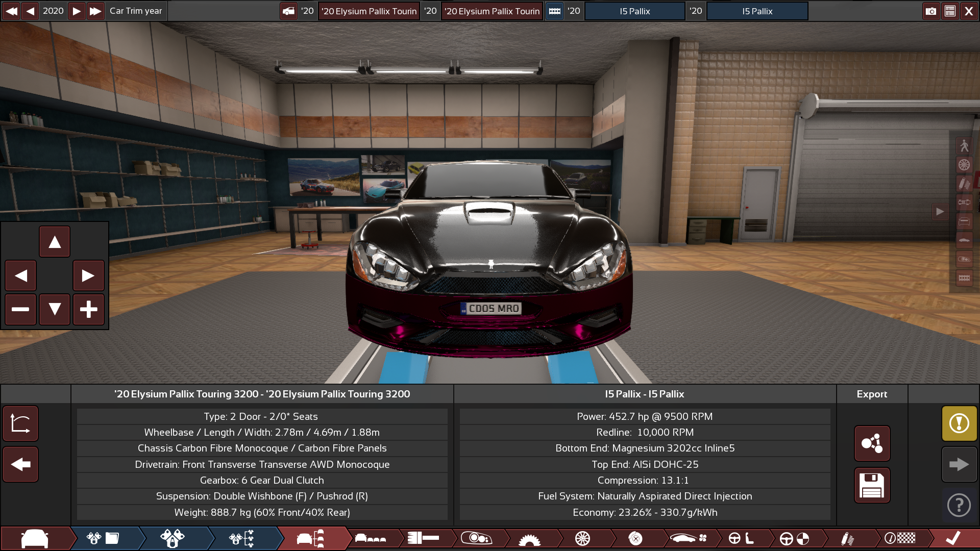Zoom in camera with plus button
The height and width of the screenshot is (551, 980).
tap(88, 309)
